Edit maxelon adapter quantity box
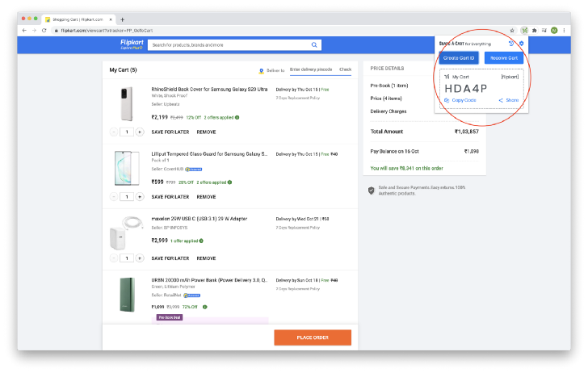This screenshot has height=373, width=588. (127, 258)
